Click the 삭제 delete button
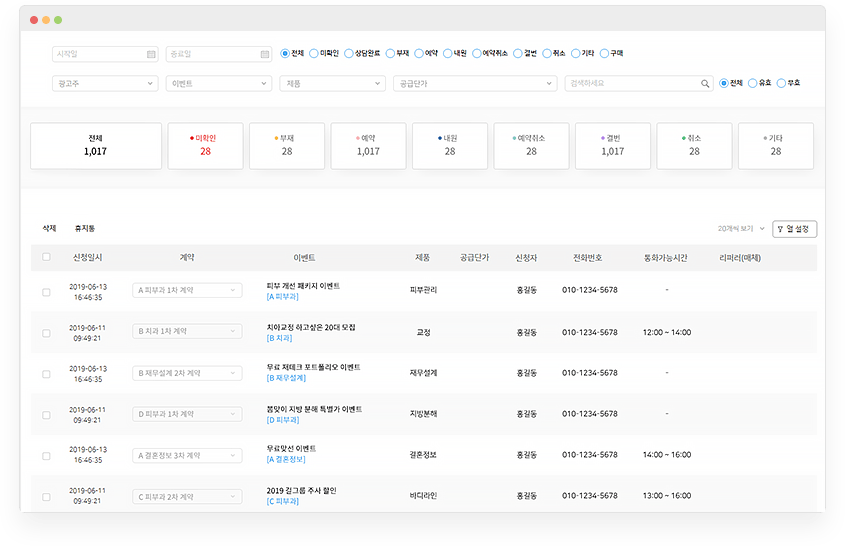The height and width of the screenshot is (546, 845). coord(50,229)
